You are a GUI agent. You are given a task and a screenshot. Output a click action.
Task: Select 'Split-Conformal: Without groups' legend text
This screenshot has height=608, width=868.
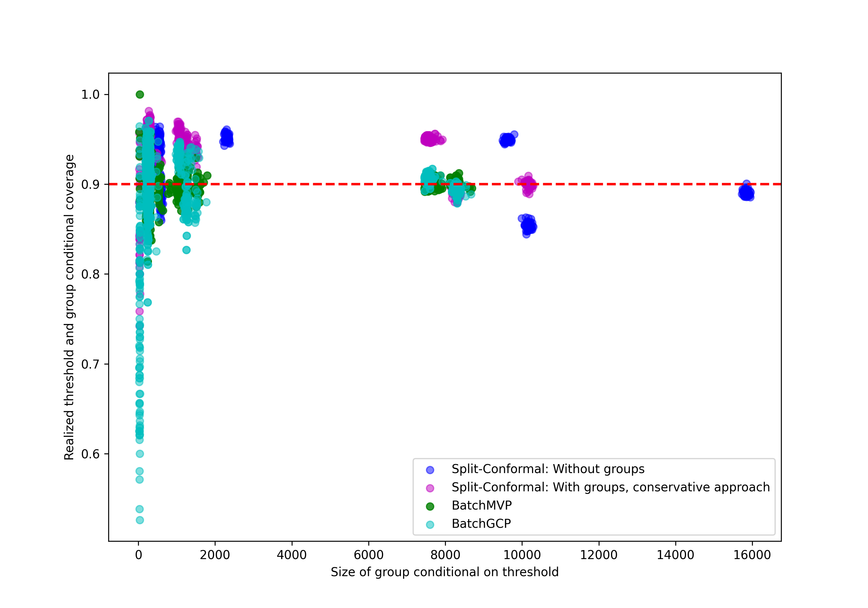[548, 469]
